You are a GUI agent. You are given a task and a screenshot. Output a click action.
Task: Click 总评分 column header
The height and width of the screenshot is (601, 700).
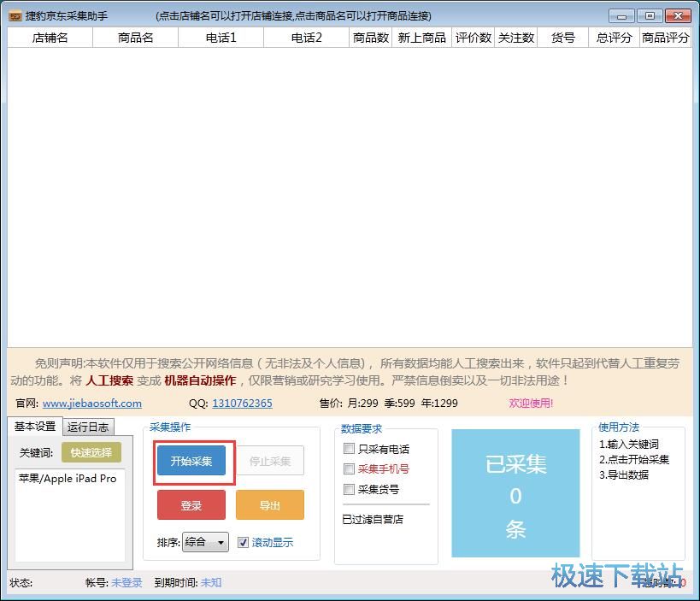615,38
